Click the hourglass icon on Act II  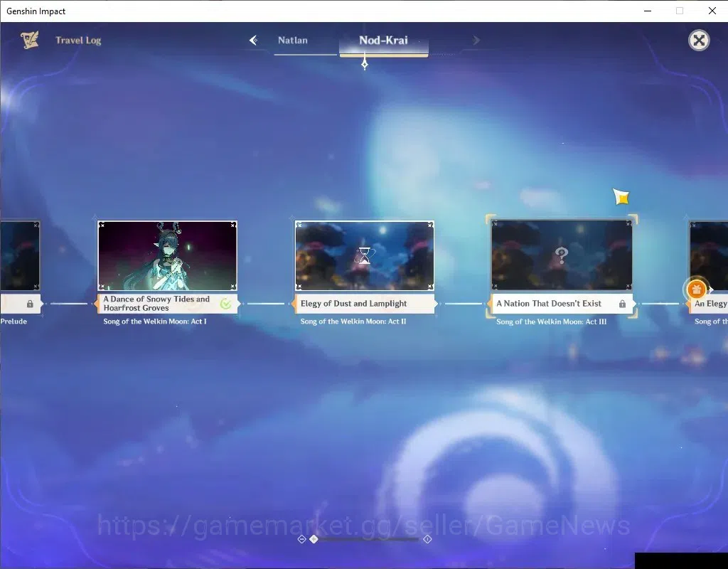click(365, 255)
